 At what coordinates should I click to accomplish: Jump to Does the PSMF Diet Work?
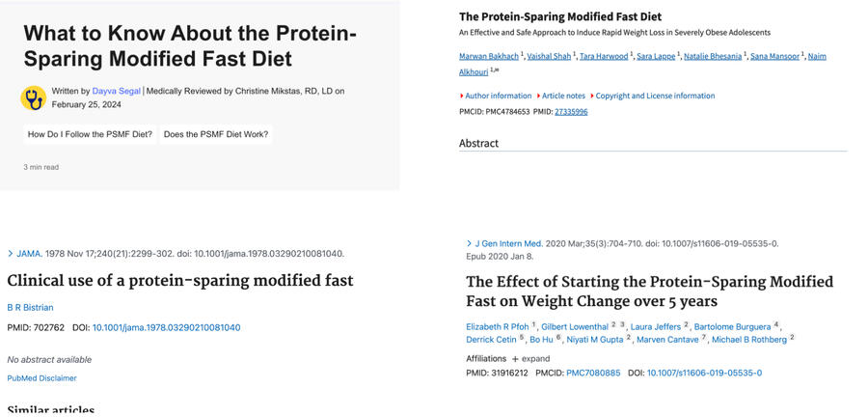point(216,134)
